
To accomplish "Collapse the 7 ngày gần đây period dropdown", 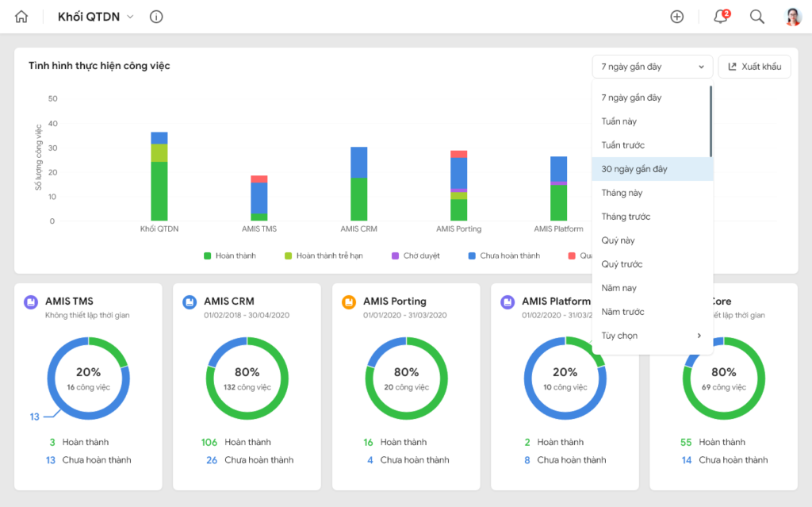I will coord(653,67).
